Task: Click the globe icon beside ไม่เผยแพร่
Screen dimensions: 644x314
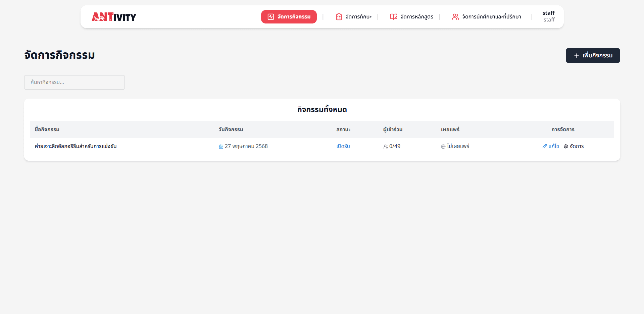Action: [443, 147]
